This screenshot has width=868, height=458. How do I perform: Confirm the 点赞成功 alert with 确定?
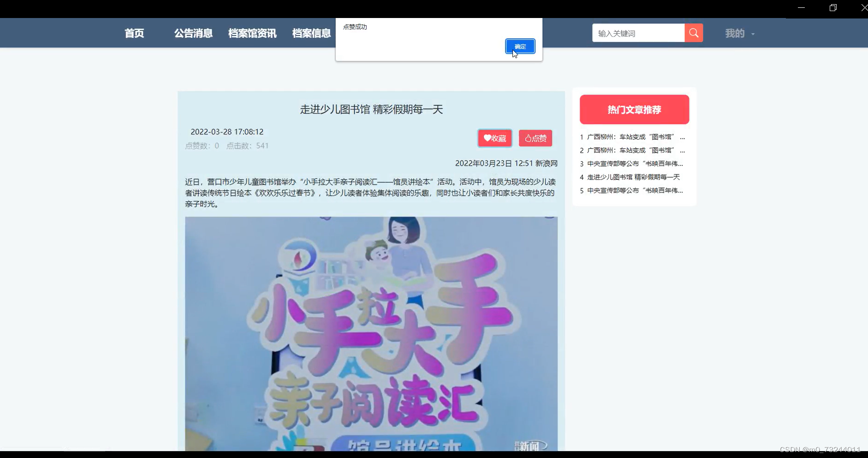[520, 46]
